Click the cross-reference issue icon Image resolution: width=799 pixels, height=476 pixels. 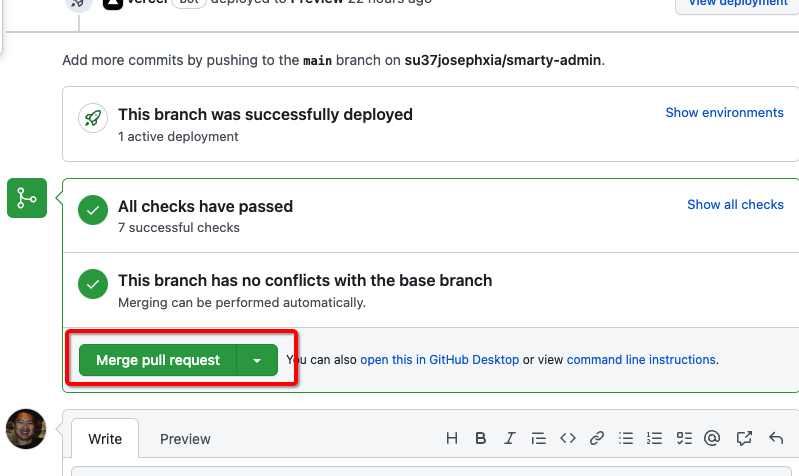point(744,438)
